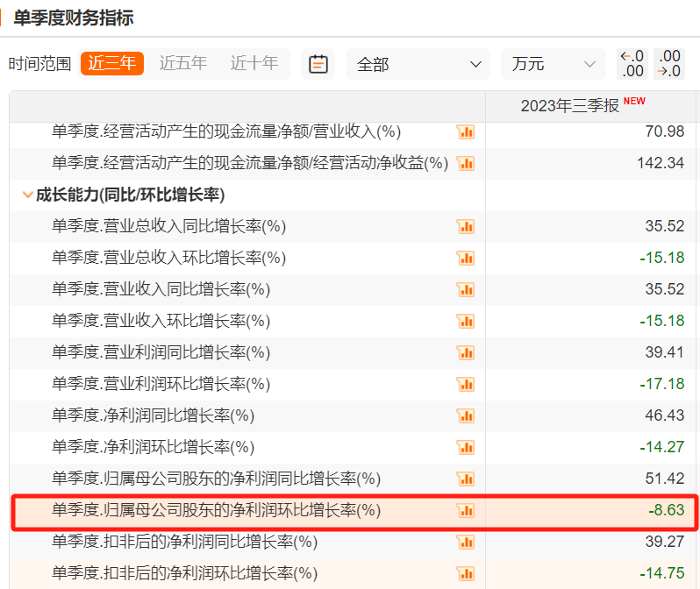Click the value 39.27
This screenshot has width=700, height=589.
click(x=665, y=542)
